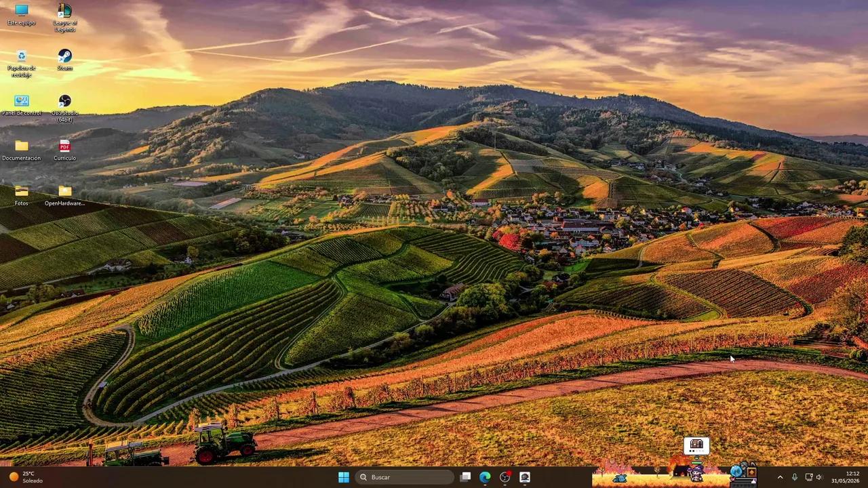Open the weather widget showing 25°C Soleado
Image resolution: width=868 pixels, height=488 pixels.
pyautogui.click(x=26, y=477)
